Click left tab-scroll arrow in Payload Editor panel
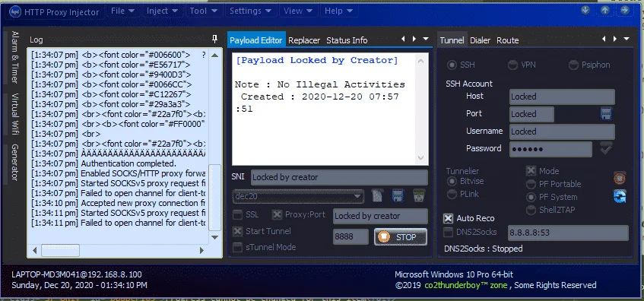 403,39
